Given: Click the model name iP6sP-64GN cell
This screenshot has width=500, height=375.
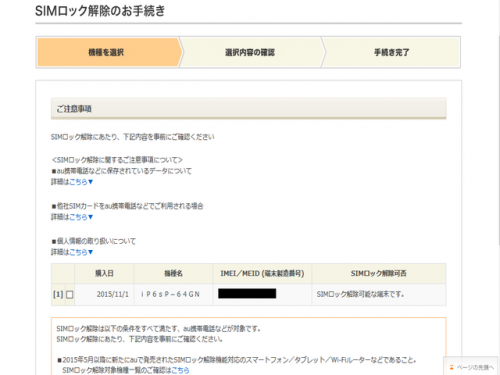Looking at the screenshot, I should (173, 295).
